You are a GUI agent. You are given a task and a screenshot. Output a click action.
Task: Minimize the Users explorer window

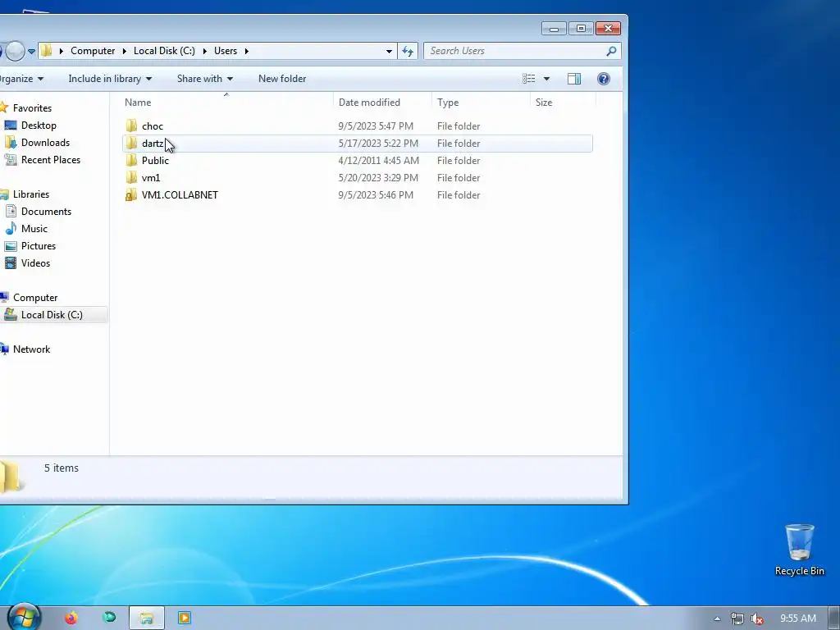click(x=554, y=29)
